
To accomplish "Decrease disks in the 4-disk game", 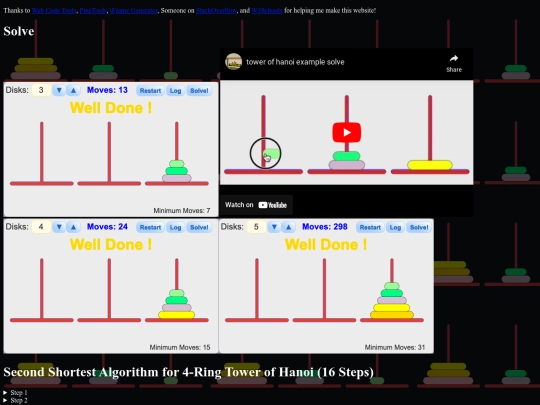I will 59,227.
